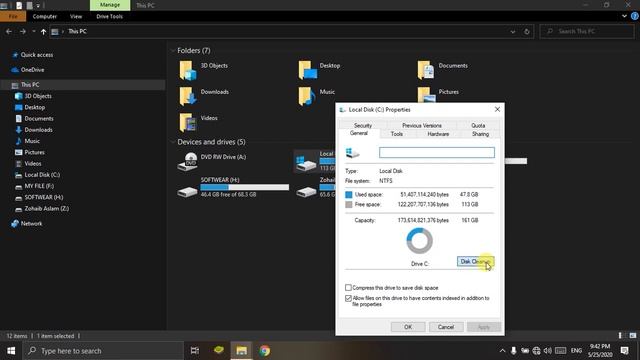Launch Google Chrome from taskbar
The height and width of the screenshot is (360, 640).
[264, 351]
